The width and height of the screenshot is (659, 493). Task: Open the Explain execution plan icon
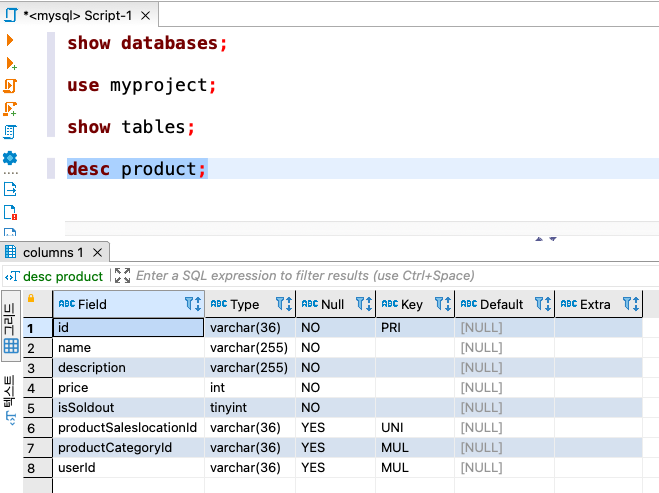pyautogui.click(x=10, y=132)
